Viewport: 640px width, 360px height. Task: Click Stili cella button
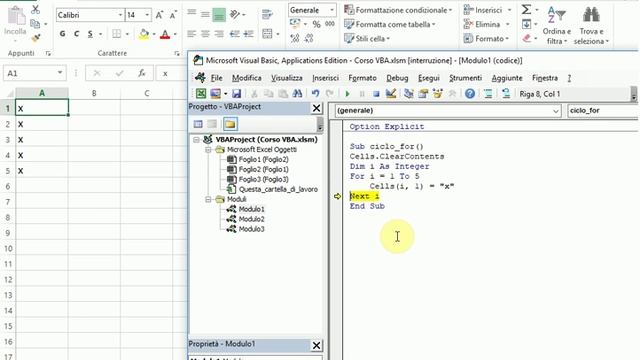coord(367,39)
